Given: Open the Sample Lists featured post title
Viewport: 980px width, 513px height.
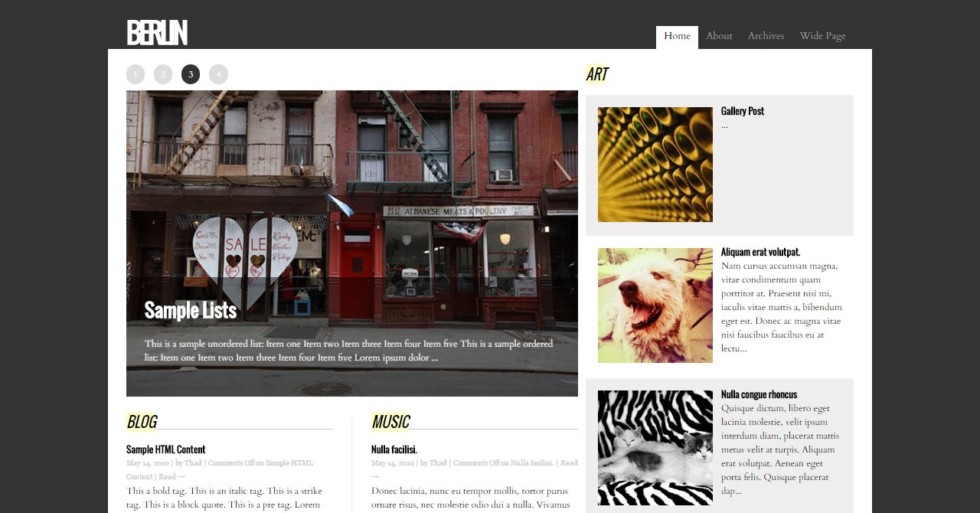Looking at the screenshot, I should click(x=191, y=310).
